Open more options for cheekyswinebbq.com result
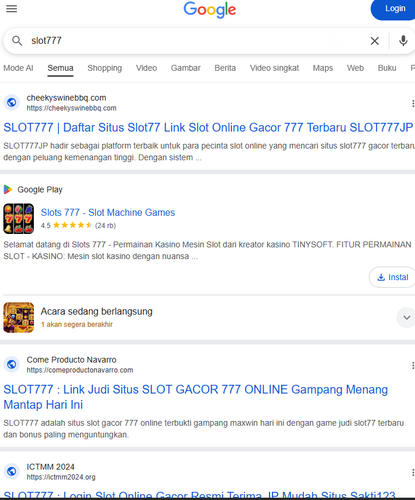 [x=413, y=104]
